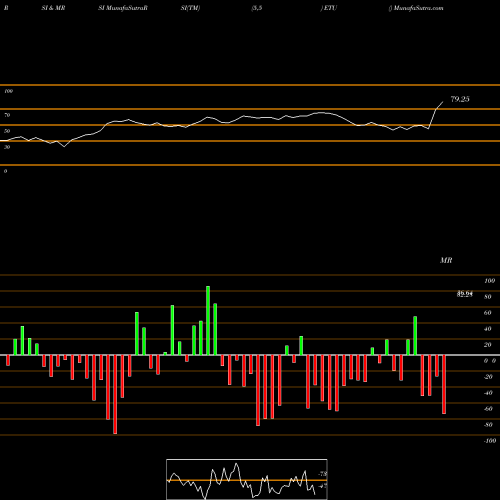Click the 79.25 RSI value label
This screenshot has height=500, width=500.
point(460,99)
